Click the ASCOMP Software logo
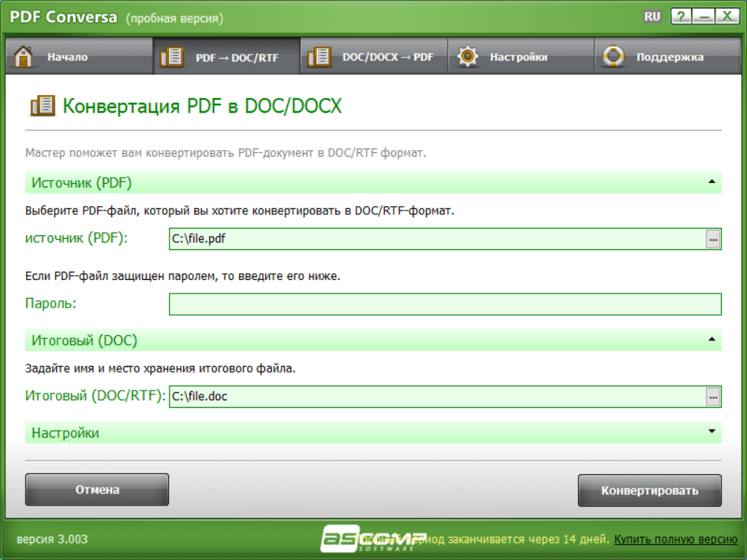Screen dimensions: 747x560 coord(373,538)
